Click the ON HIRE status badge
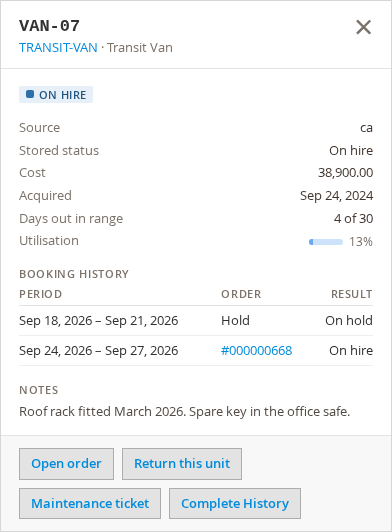392x532 pixels. (x=56, y=95)
